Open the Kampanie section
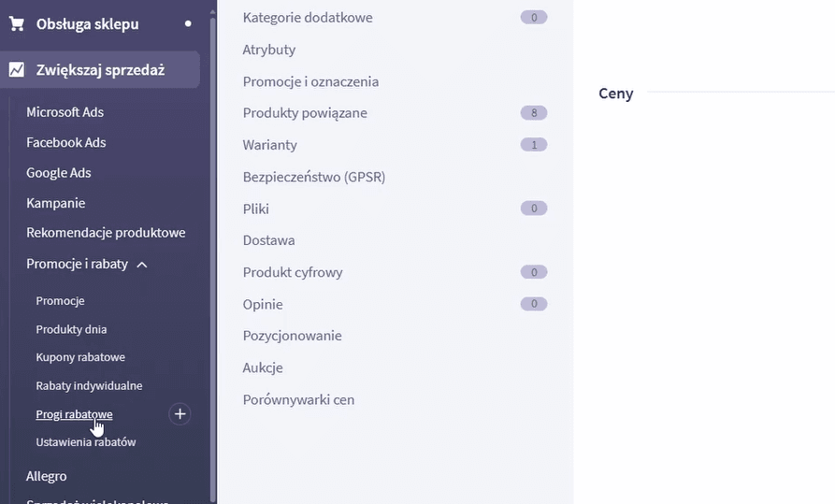Screen dimensions: 835x504 [55, 203]
